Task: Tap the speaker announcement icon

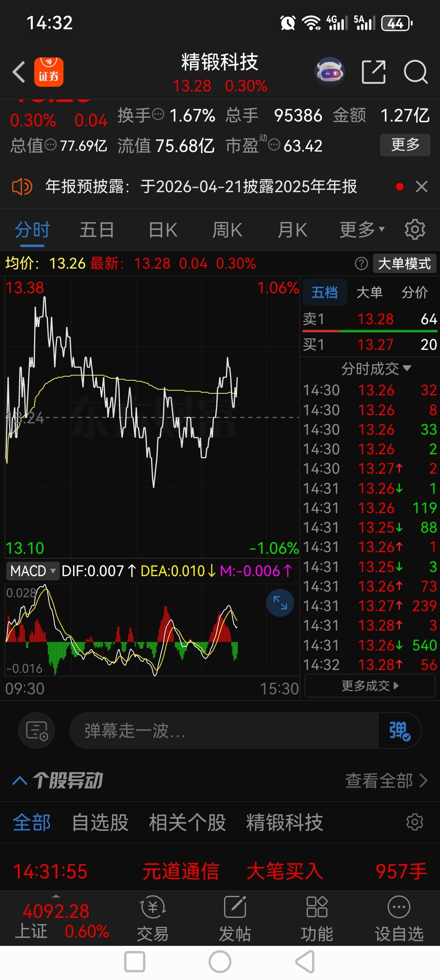Action: [22, 187]
